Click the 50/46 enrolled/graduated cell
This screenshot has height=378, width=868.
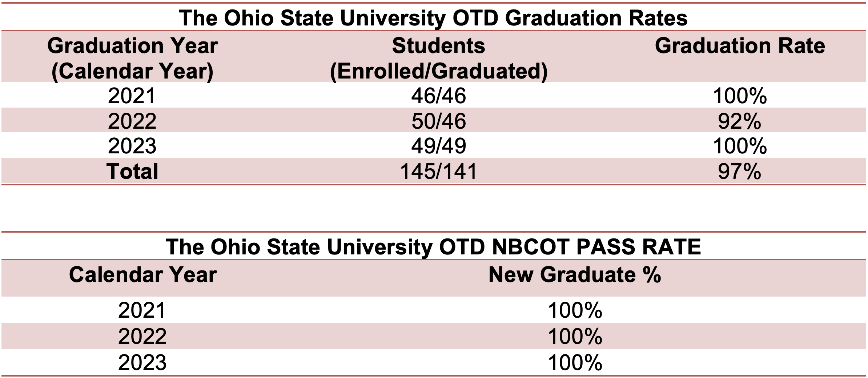pos(438,121)
